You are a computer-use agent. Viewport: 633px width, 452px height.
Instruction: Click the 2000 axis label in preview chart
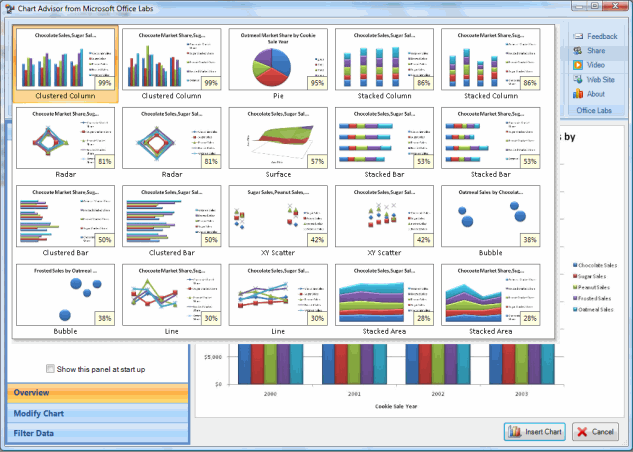(x=270, y=394)
